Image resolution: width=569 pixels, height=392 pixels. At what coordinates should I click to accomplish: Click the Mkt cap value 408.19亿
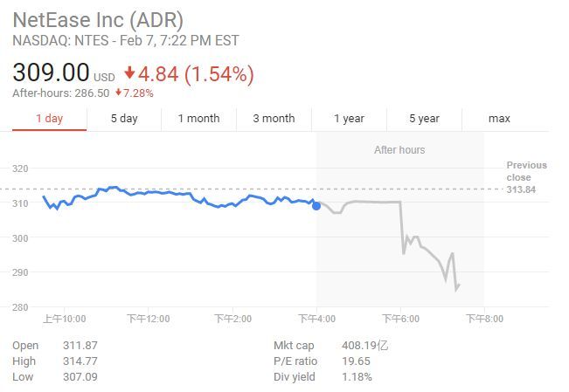tap(365, 346)
